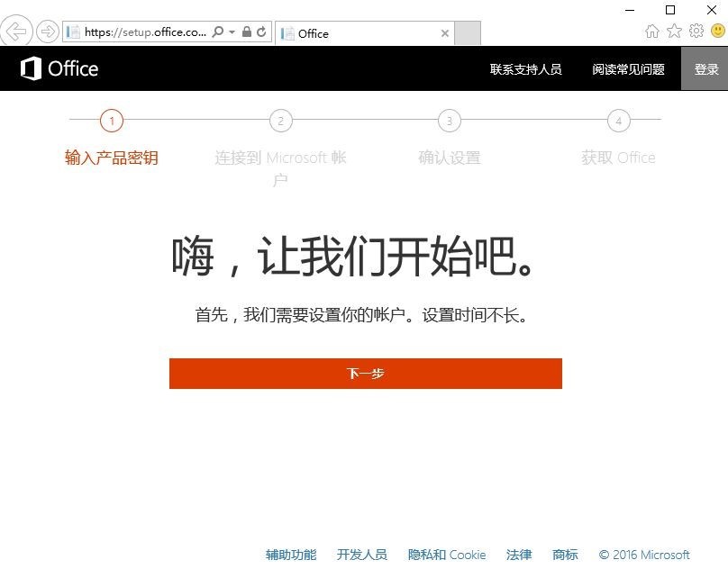The image size is (728, 569).
Task: Click the orange 下一步 button
Action: (366, 373)
